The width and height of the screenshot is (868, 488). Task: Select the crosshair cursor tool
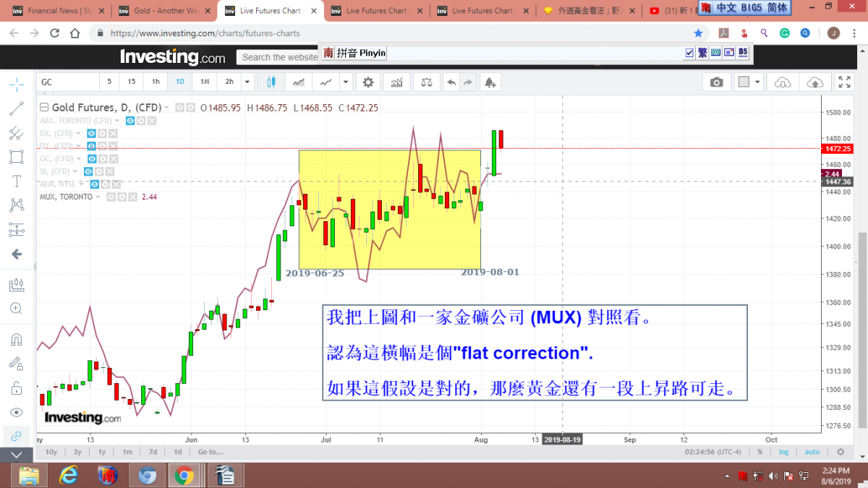(x=17, y=83)
